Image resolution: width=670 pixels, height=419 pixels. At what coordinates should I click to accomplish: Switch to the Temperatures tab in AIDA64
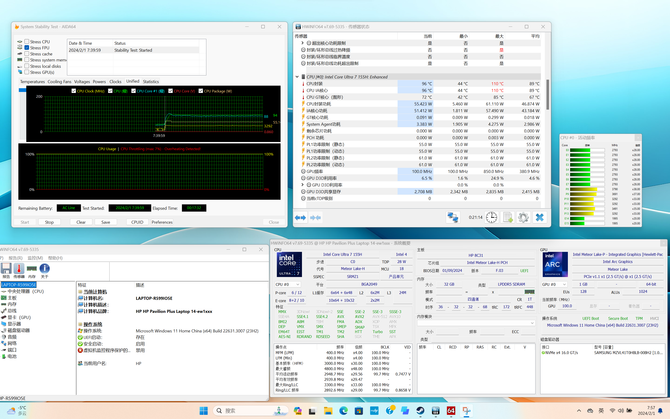pyautogui.click(x=32, y=82)
